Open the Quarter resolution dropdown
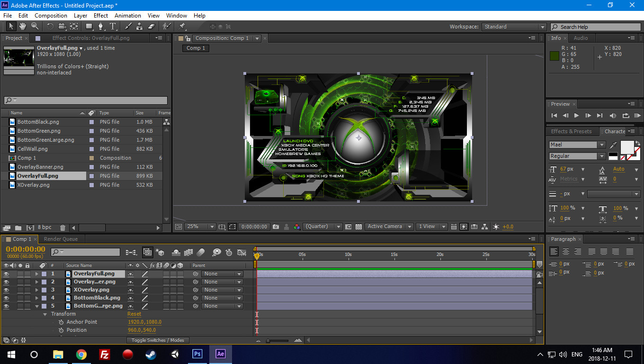This screenshot has width=644, height=364. point(322,227)
